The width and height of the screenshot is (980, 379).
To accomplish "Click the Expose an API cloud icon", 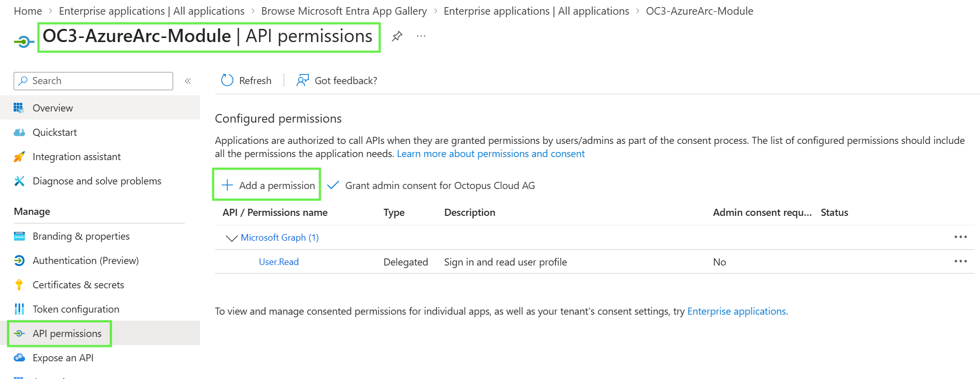I will pos(19,358).
